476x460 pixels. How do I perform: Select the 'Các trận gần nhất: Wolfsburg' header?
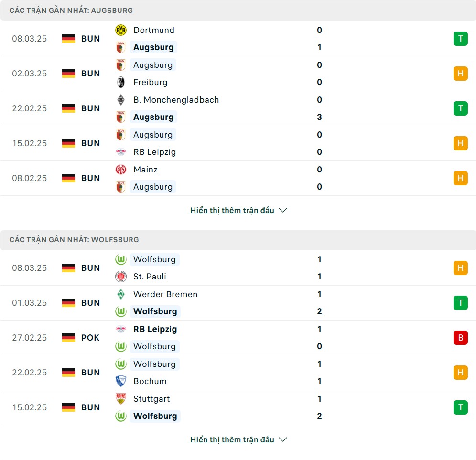(238, 240)
